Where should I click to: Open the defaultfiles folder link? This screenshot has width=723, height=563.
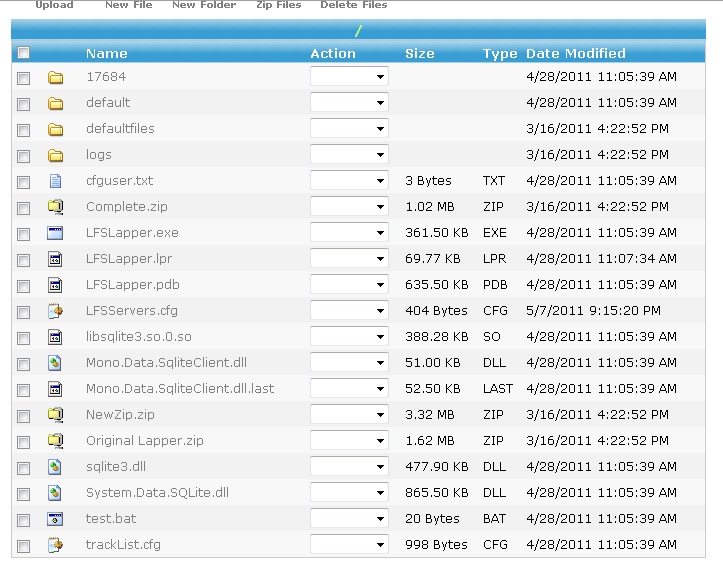[120, 128]
